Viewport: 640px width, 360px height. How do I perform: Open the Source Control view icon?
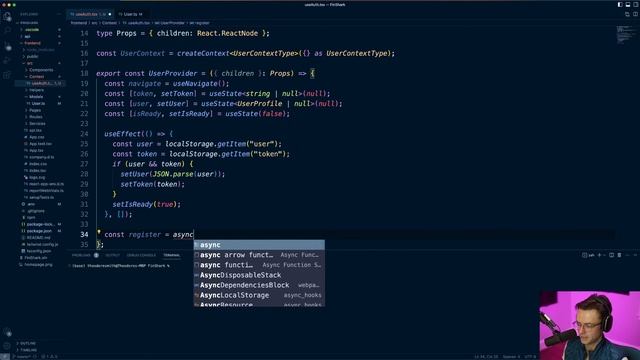coord(7,45)
